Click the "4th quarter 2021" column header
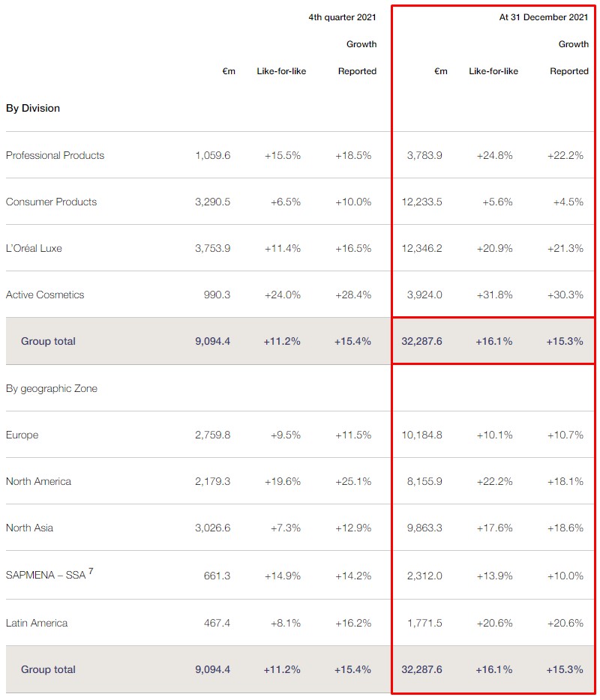 coord(342,16)
